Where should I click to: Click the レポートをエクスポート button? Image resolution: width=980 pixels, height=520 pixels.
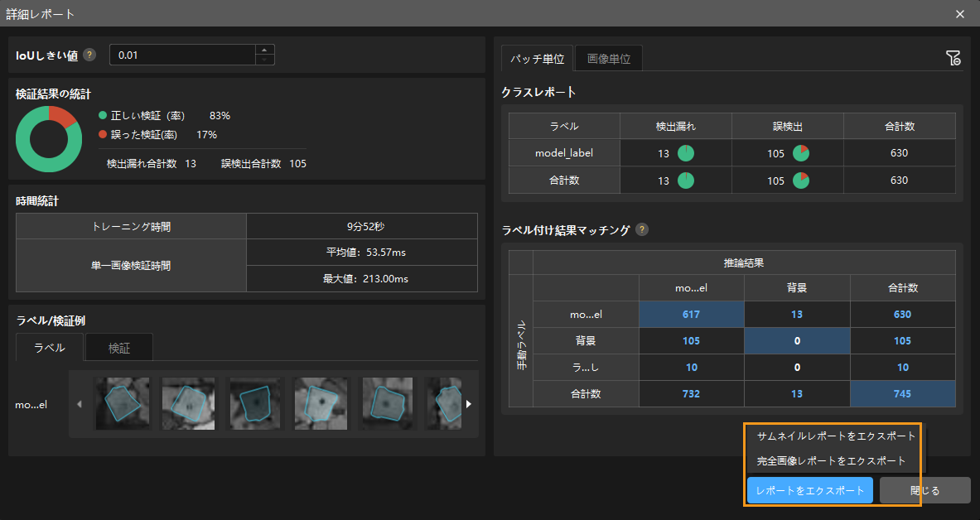click(x=809, y=491)
